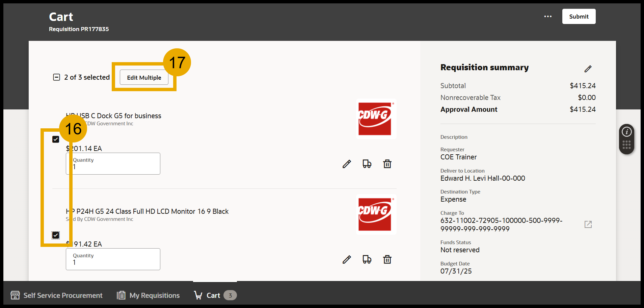Uncheck the HP P24H monitor item
The height and width of the screenshot is (308, 644).
(x=55, y=235)
